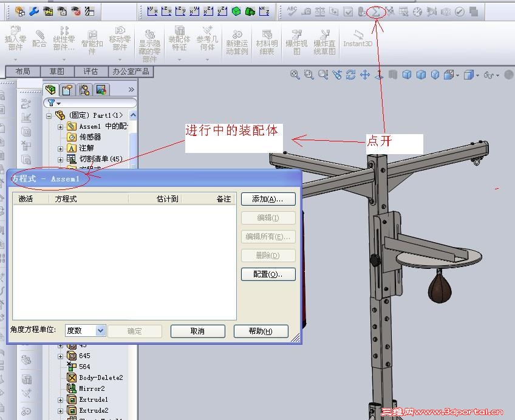Viewport: 515px width, 420px height.
Task: Collapse the (固定) Part1<1> tree node
Action: 49,115
